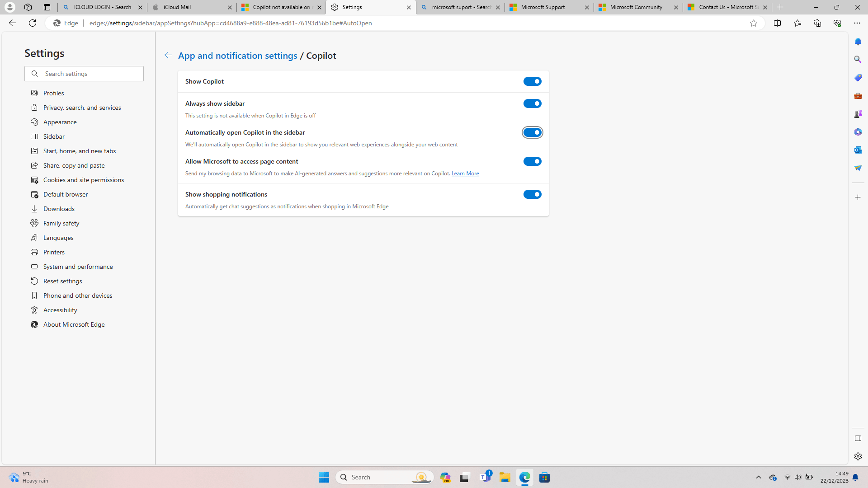Open the Games sidebar icon
The image size is (868, 488).
858,114
